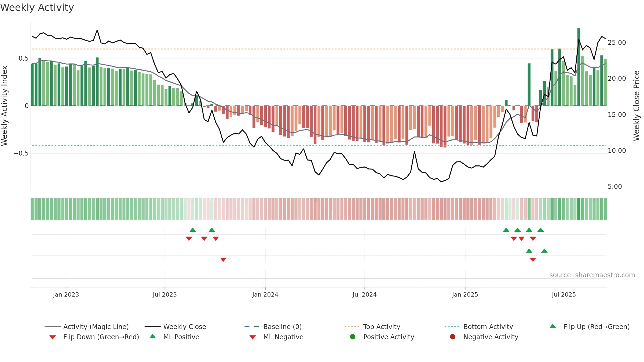Screen dimensions: 644x362
Task: Toggle the Activity (Magic Line) legend entry
Action: pos(86,327)
